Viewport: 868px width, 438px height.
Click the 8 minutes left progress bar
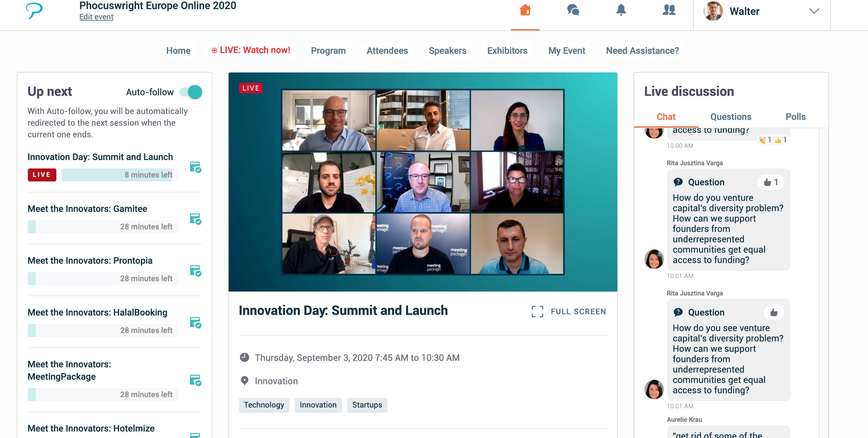pyautogui.click(x=120, y=175)
